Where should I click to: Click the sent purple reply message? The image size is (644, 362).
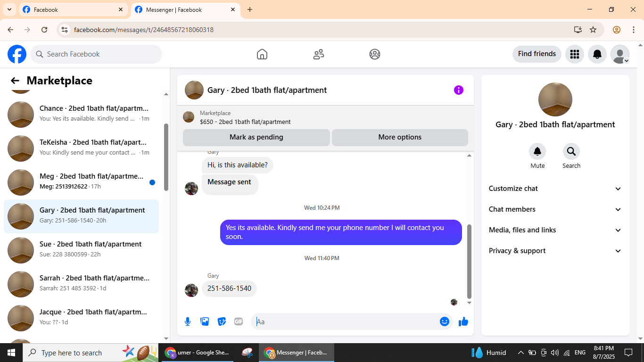click(x=341, y=232)
